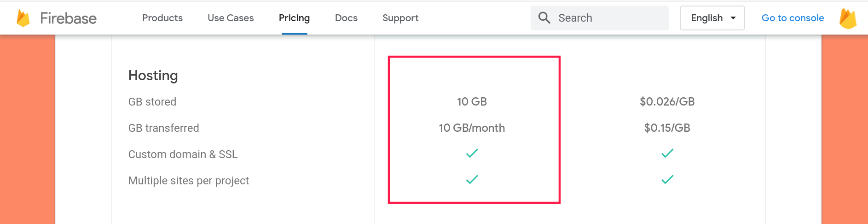Switch to the Pricing tab
The width and height of the screenshot is (868, 224).
pos(295,18)
